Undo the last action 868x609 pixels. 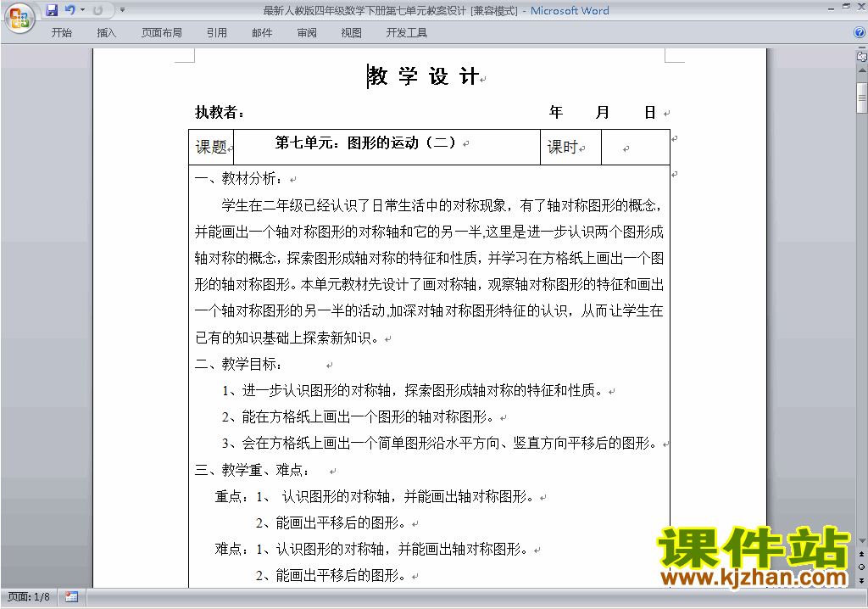pyautogui.click(x=70, y=10)
